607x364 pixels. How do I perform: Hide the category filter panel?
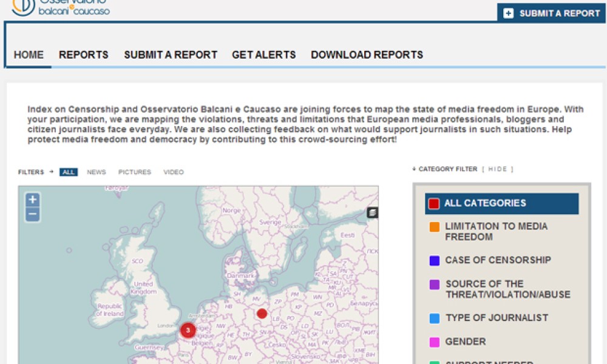(498, 169)
